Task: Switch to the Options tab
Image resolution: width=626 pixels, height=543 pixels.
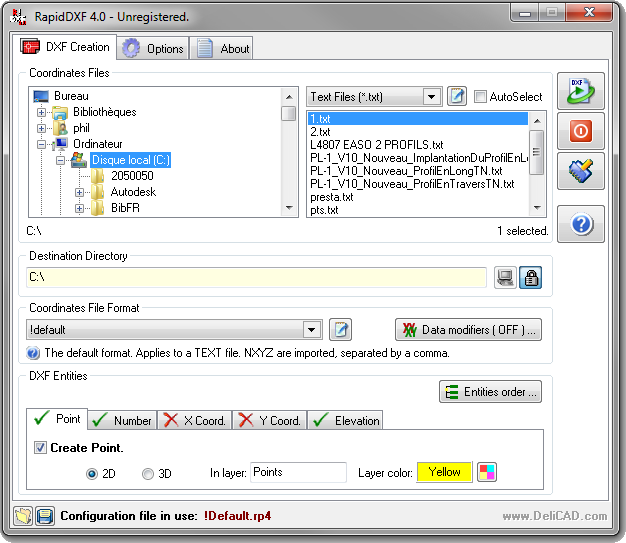Action: click(x=153, y=48)
